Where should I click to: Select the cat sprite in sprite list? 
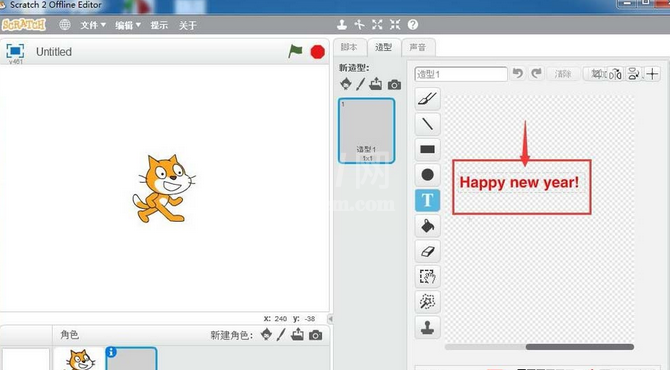tap(79, 358)
